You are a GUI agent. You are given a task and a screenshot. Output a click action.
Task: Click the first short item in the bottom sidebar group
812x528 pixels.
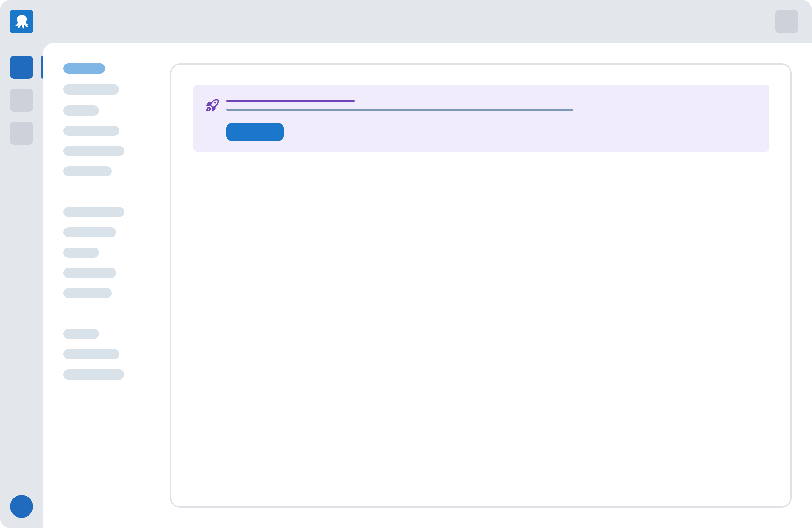[81, 334]
